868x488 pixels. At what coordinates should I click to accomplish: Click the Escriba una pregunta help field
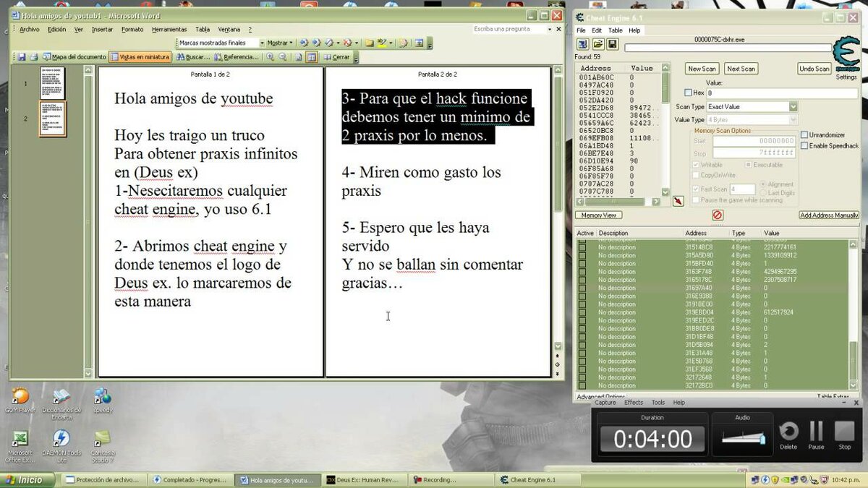click(512, 29)
